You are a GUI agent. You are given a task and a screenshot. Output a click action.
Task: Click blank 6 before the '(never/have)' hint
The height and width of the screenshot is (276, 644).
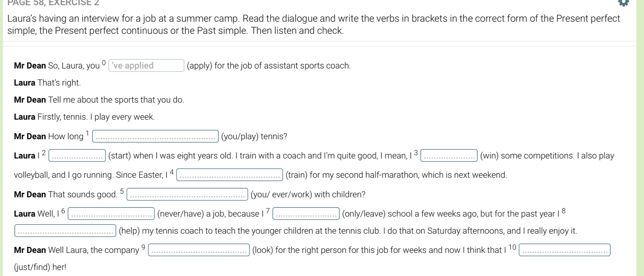pos(111,214)
